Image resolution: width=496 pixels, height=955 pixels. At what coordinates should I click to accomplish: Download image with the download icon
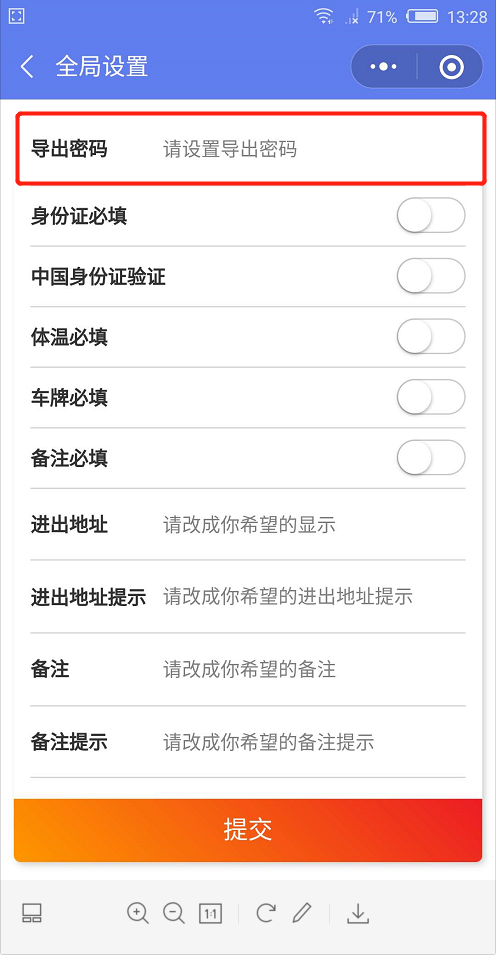click(358, 913)
